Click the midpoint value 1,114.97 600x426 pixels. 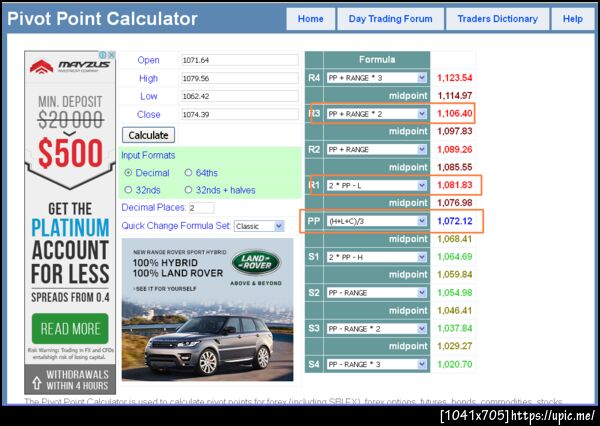(455, 96)
